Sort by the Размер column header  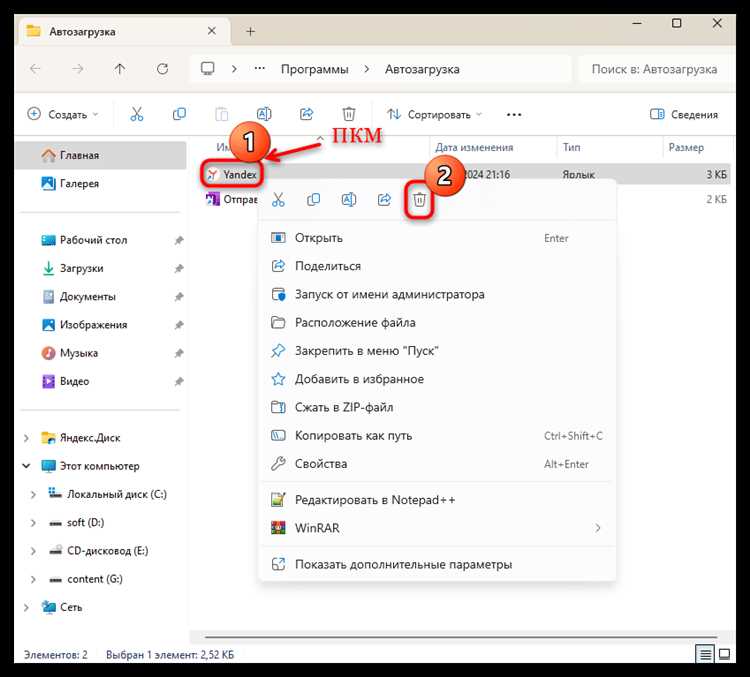[x=697, y=147]
